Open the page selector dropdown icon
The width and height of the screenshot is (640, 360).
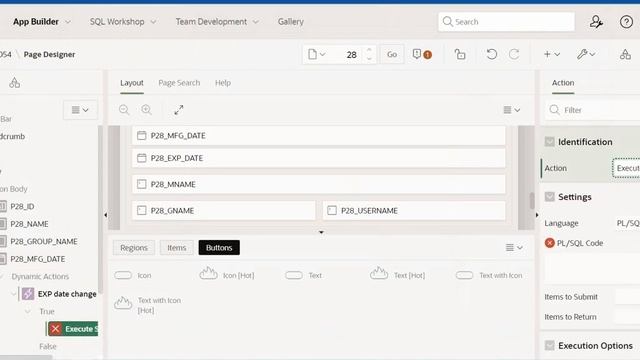[317, 54]
